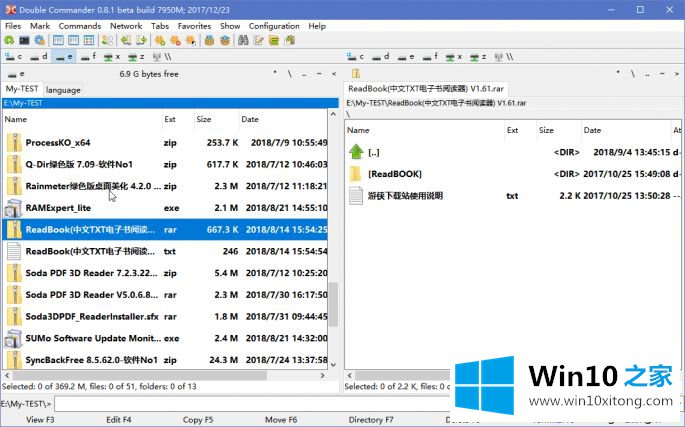Open the Help menu
685x427 pixels.
coord(317,26)
